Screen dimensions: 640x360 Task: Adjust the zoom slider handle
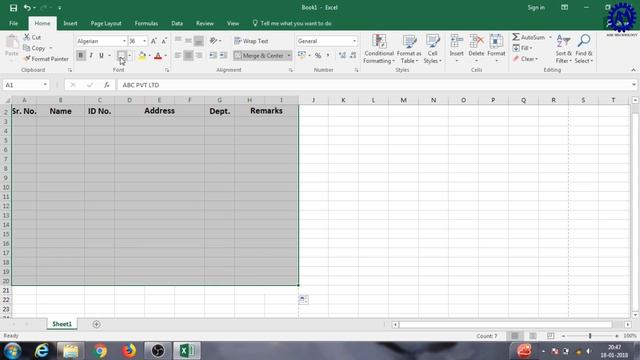click(590, 336)
